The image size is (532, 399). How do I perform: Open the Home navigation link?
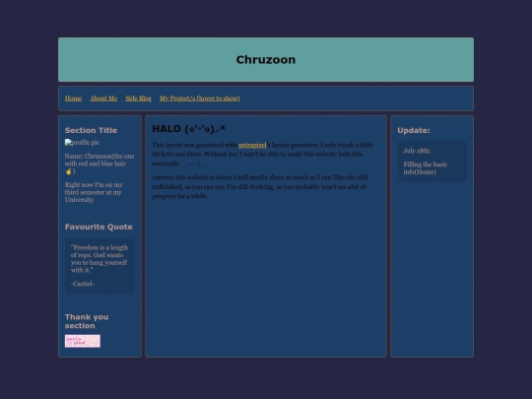pyautogui.click(x=73, y=99)
